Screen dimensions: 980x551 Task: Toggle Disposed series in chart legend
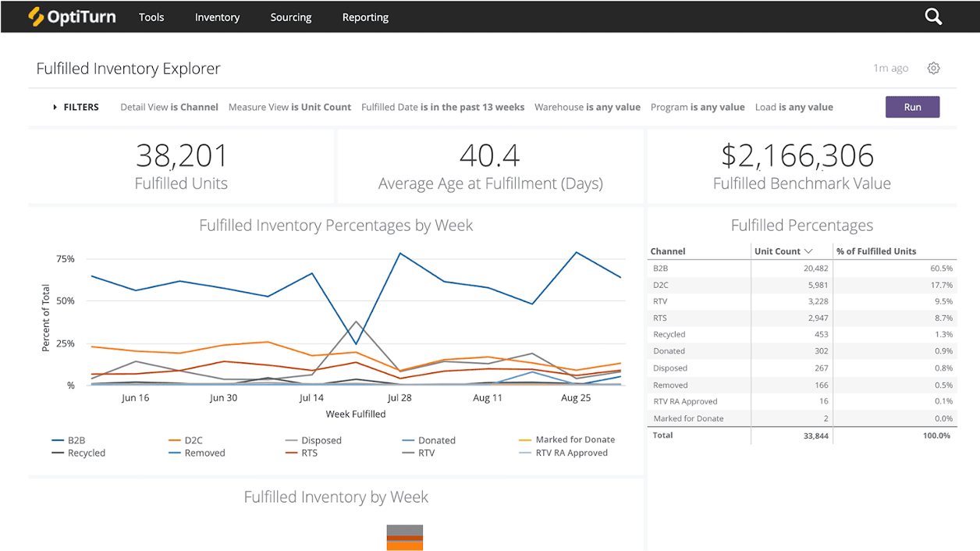314,440
